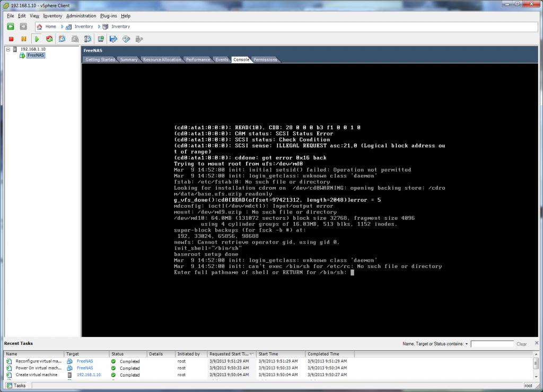Launch virtual machine console in new window
This screenshot has height=392, width=543.
[x=101, y=39]
